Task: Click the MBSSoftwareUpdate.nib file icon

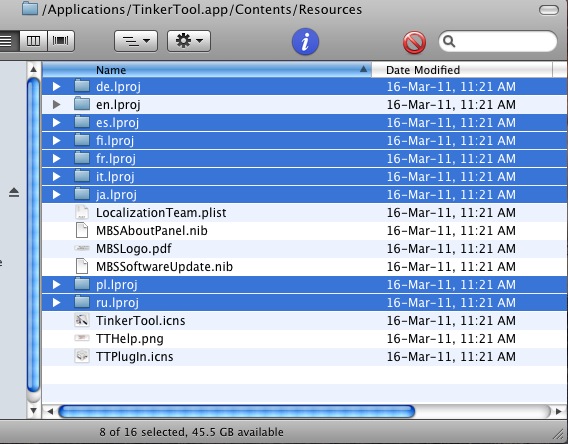Action: pyautogui.click(x=82, y=266)
